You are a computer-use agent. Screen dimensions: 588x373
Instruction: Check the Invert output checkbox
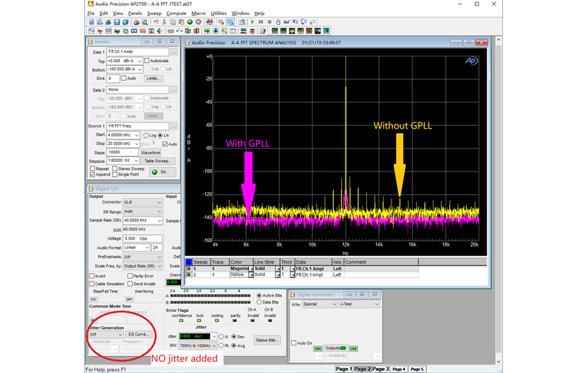point(92,276)
